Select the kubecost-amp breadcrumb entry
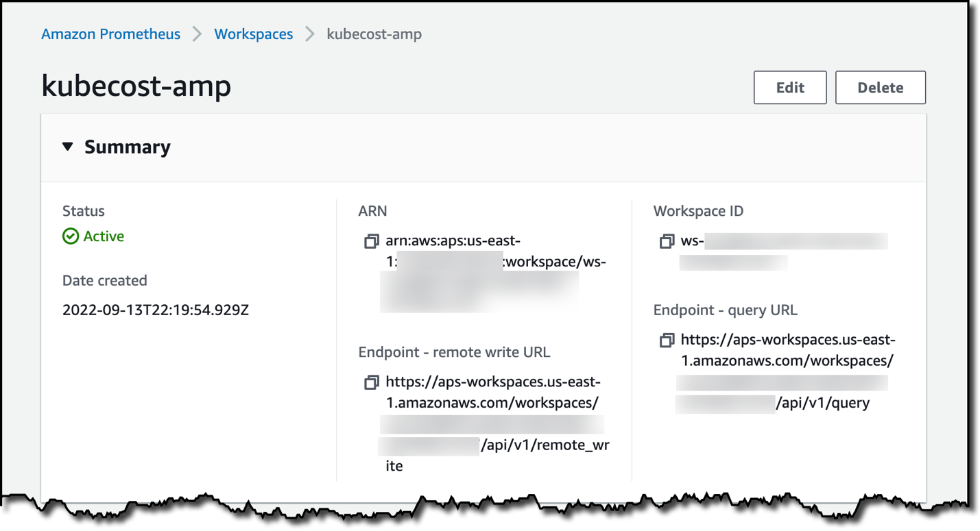 [x=374, y=34]
